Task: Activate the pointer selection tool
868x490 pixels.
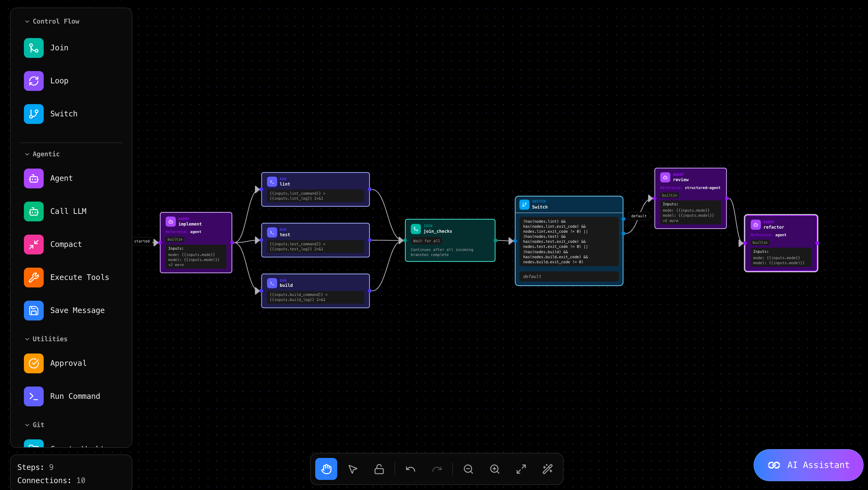Action: [353, 469]
